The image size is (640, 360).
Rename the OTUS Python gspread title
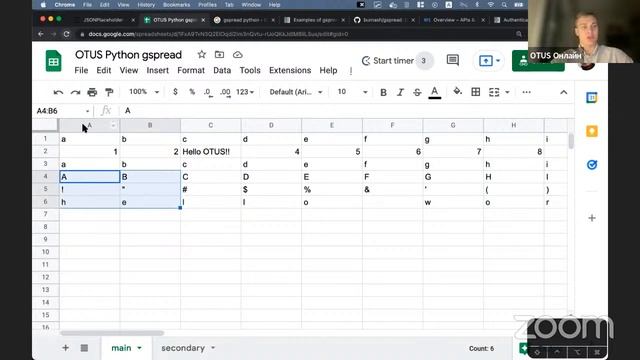128,55
